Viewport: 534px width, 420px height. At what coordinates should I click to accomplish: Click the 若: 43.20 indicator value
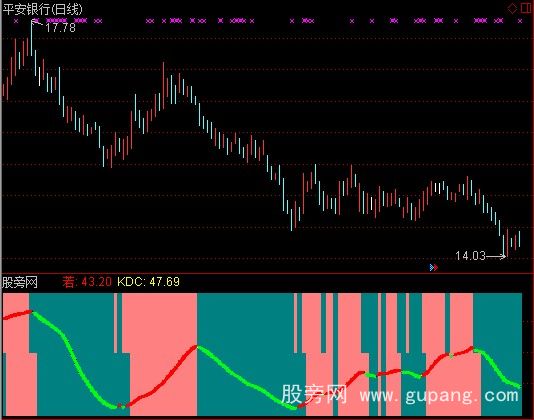pyautogui.click(x=87, y=282)
